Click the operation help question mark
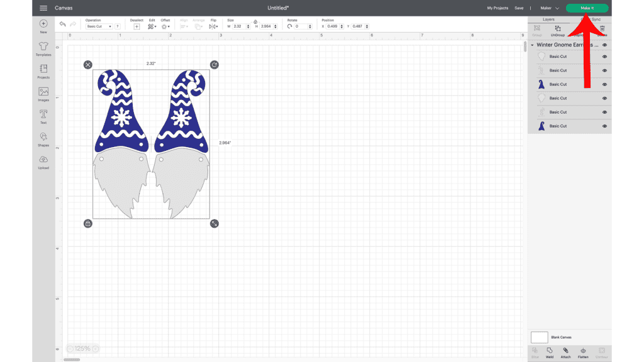644x362 pixels. click(x=118, y=26)
